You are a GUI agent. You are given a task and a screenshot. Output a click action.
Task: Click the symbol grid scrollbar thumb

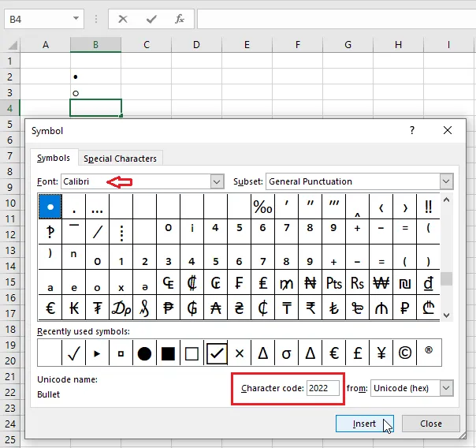(446, 278)
